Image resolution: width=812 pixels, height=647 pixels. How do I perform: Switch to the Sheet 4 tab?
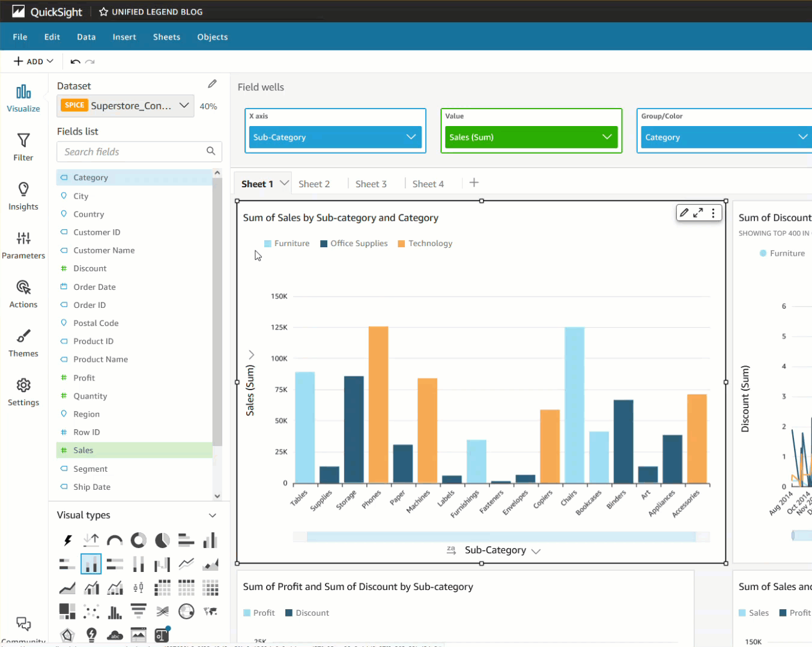click(428, 184)
